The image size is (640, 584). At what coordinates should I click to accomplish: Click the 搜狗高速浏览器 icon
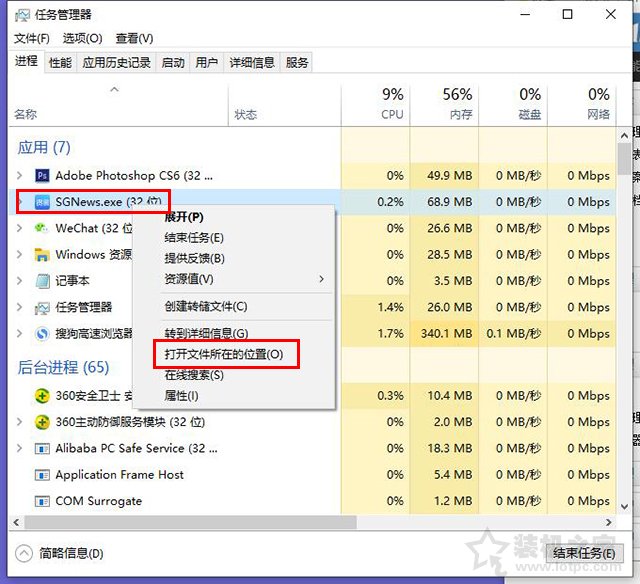pos(42,334)
